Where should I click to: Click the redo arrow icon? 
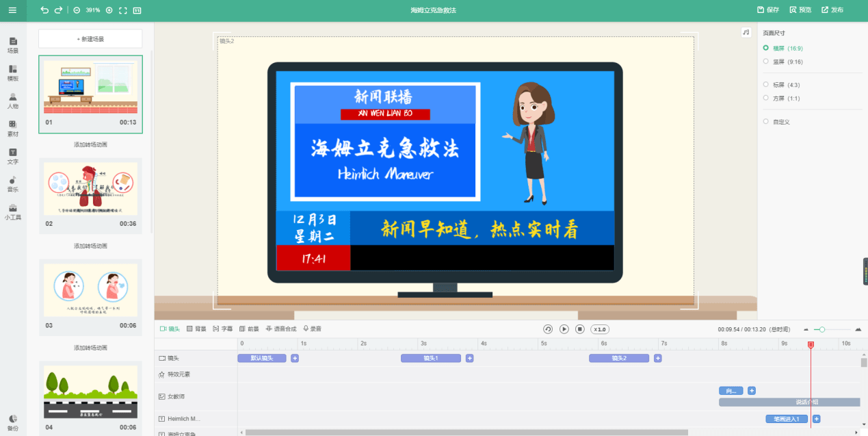[x=58, y=10]
